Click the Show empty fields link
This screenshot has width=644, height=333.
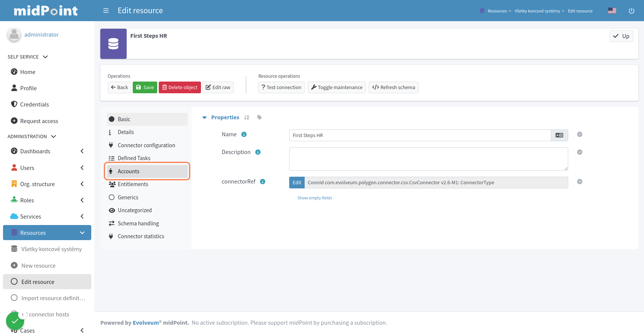pyautogui.click(x=314, y=198)
